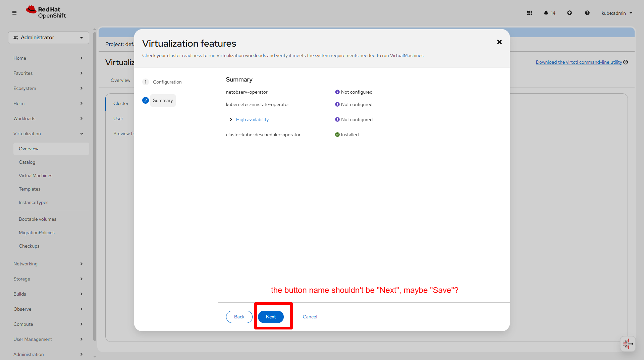Expand the Home navigation section
This screenshot has width=644, height=360.
(49, 58)
